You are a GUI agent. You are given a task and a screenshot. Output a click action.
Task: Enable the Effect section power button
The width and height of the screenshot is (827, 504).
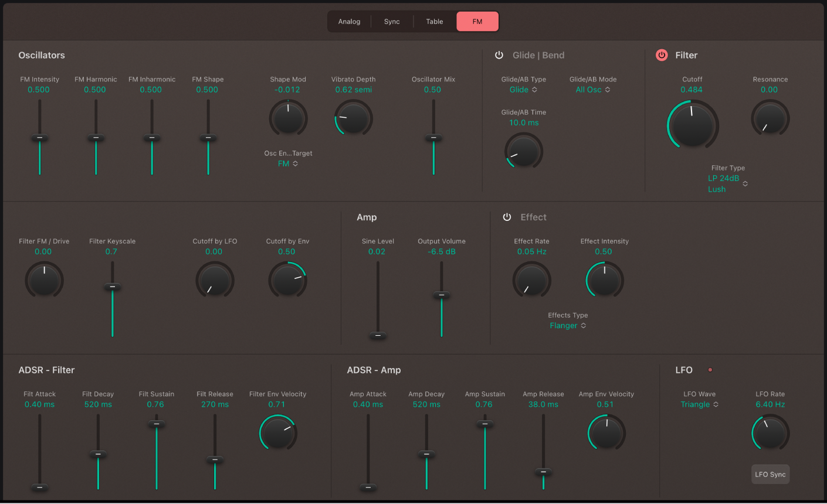507,217
